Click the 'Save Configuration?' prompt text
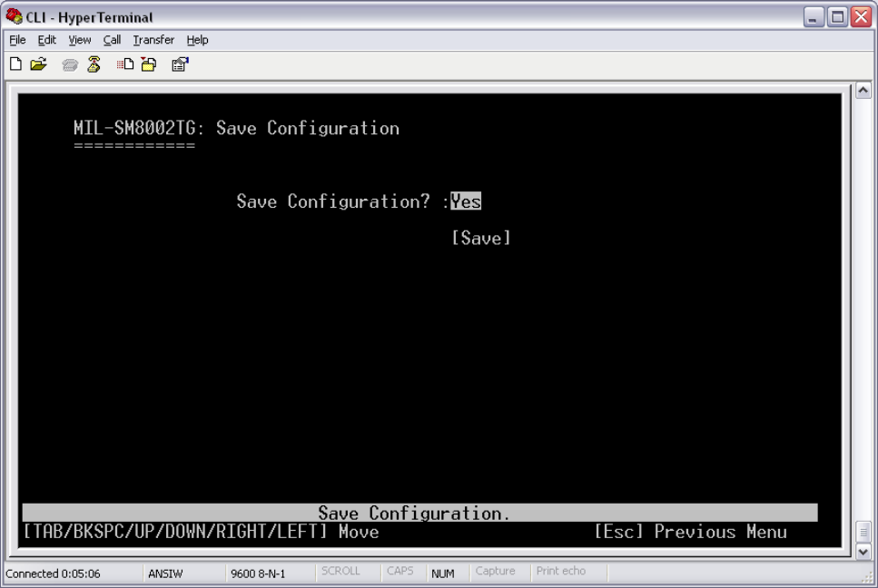 pos(333,201)
